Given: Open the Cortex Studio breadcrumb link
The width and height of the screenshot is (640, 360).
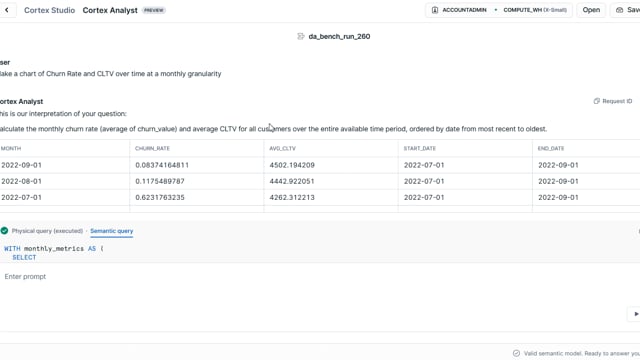Looking at the screenshot, I should pyautogui.click(x=49, y=10).
